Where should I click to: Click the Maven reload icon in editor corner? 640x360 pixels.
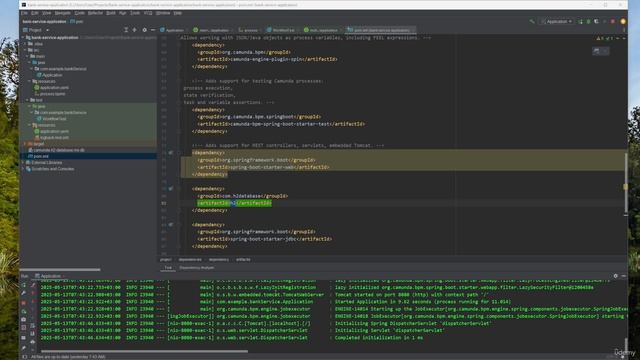tap(597, 51)
